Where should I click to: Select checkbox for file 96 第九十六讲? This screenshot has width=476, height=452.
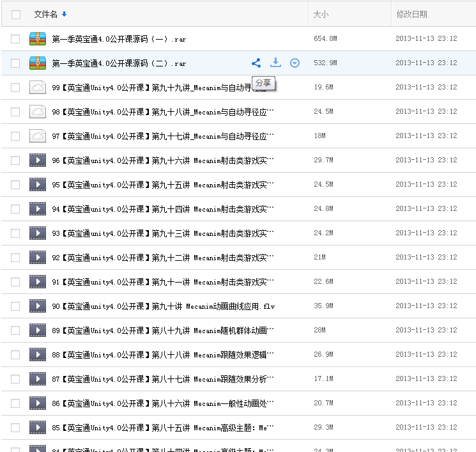point(15,160)
